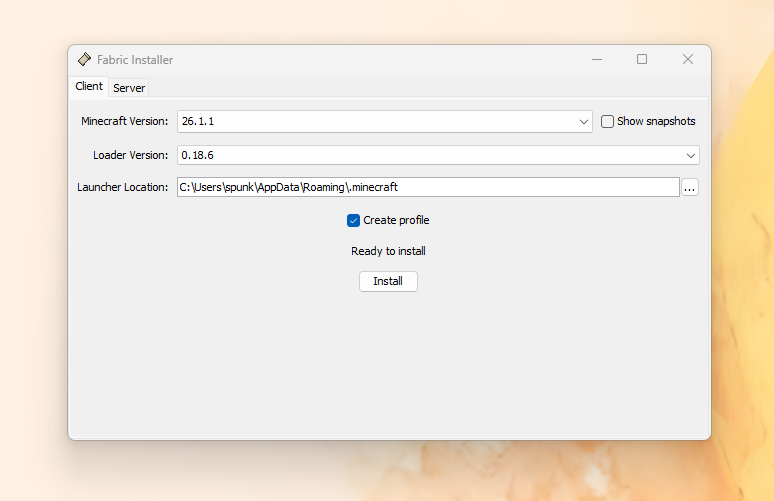The height and width of the screenshot is (501, 774).
Task: Browse for launcher location with the "..." button
Action: click(x=689, y=187)
